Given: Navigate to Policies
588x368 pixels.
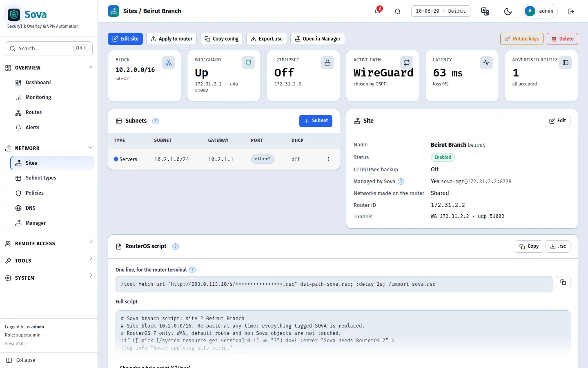Looking at the screenshot, I should [52, 193].
